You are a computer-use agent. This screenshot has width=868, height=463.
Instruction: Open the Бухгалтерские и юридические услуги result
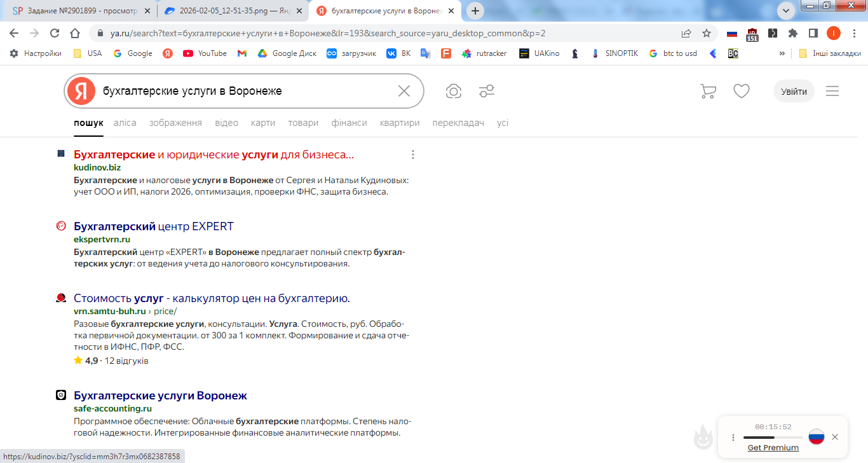[x=214, y=155]
